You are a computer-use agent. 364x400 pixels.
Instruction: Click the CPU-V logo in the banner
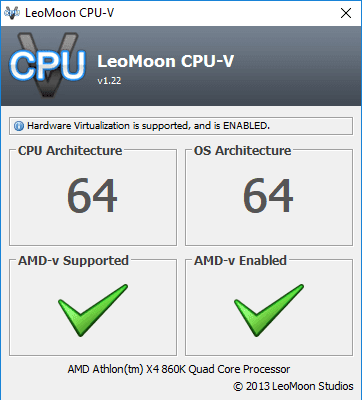coord(48,65)
